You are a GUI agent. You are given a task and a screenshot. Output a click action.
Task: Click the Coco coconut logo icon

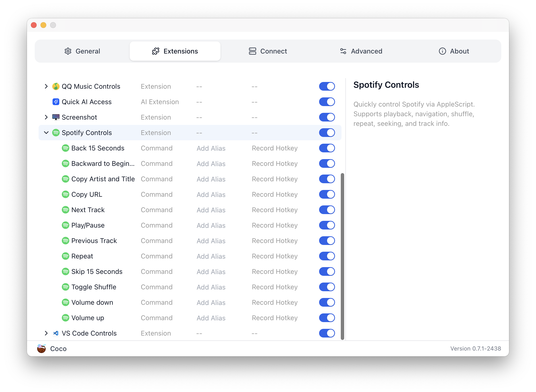click(x=41, y=349)
